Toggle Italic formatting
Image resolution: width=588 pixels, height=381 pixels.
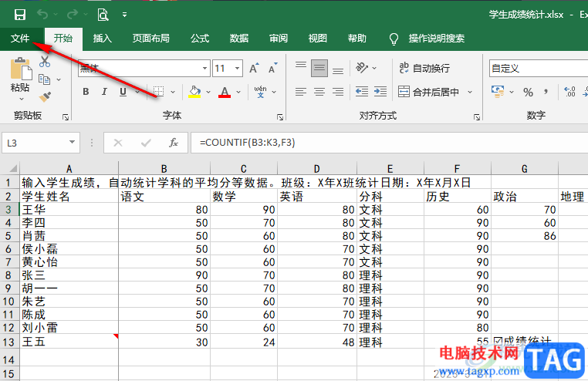(x=104, y=92)
